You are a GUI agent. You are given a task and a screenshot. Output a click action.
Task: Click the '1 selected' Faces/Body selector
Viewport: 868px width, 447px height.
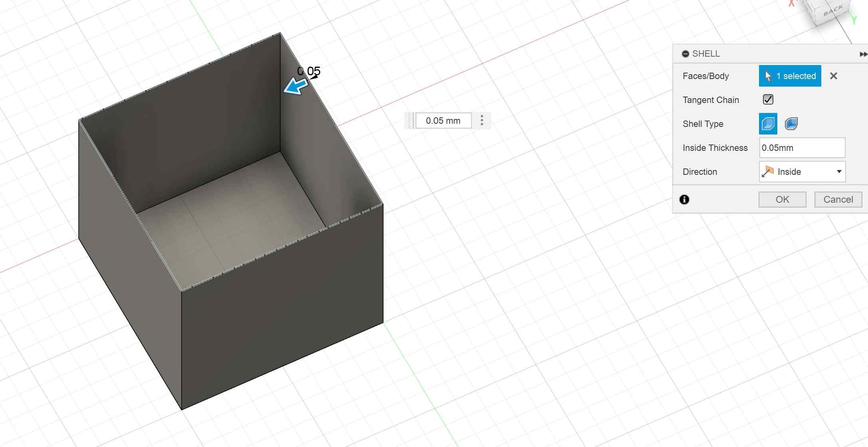click(x=790, y=76)
